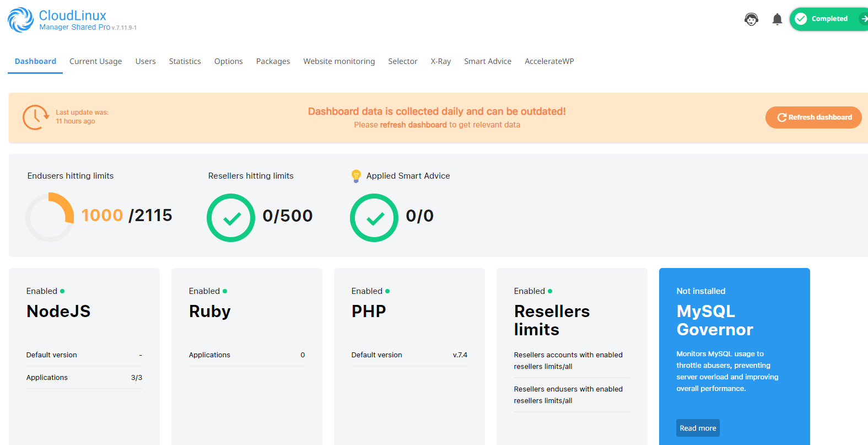
Task: Click Read more on MySQL Governor
Action: (698, 428)
